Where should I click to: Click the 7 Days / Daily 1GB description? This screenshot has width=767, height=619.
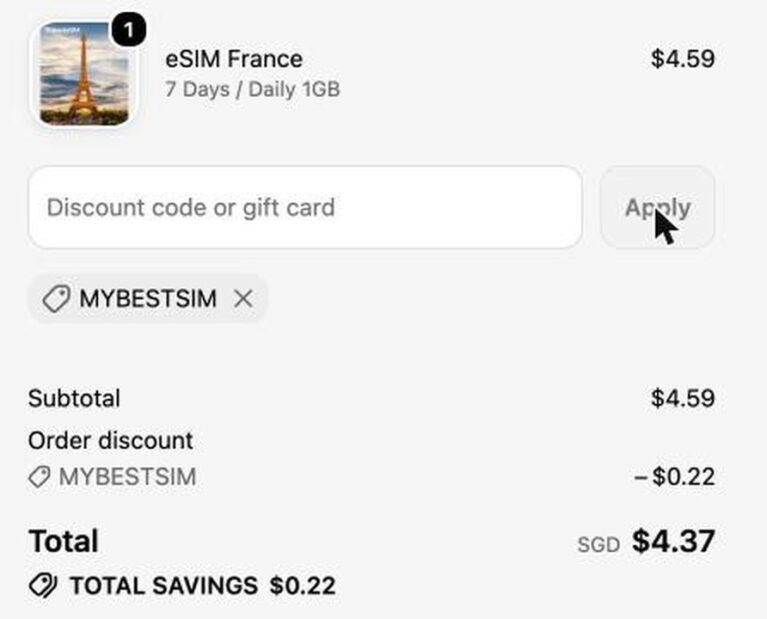252,90
